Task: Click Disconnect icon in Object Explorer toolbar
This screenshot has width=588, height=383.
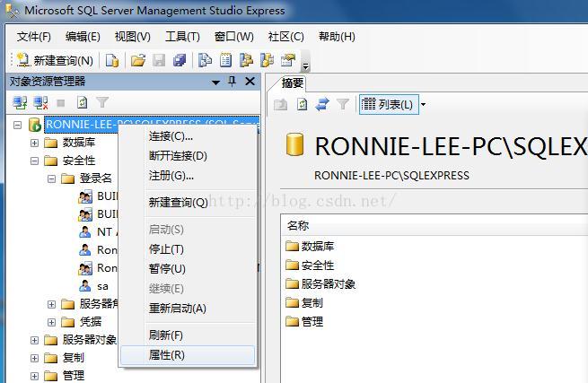Action: 40,102
